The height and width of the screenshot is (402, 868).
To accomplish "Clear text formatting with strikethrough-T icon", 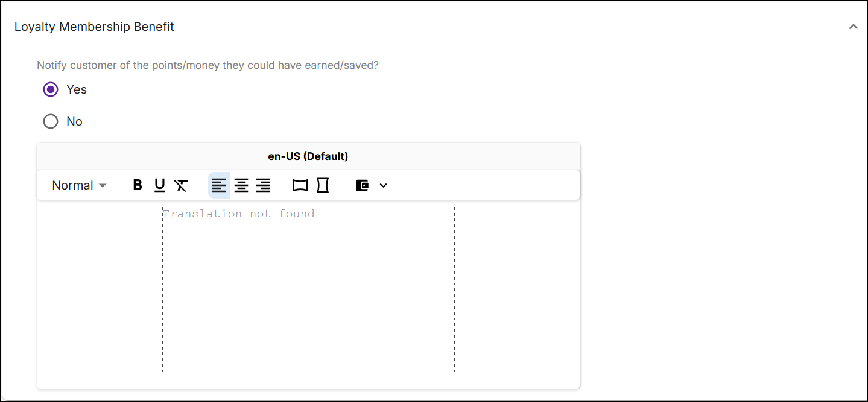I will (181, 185).
